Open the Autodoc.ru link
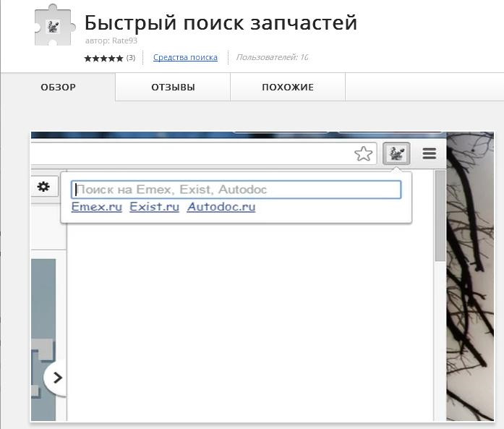This screenshot has width=504, height=429. (221, 207)
